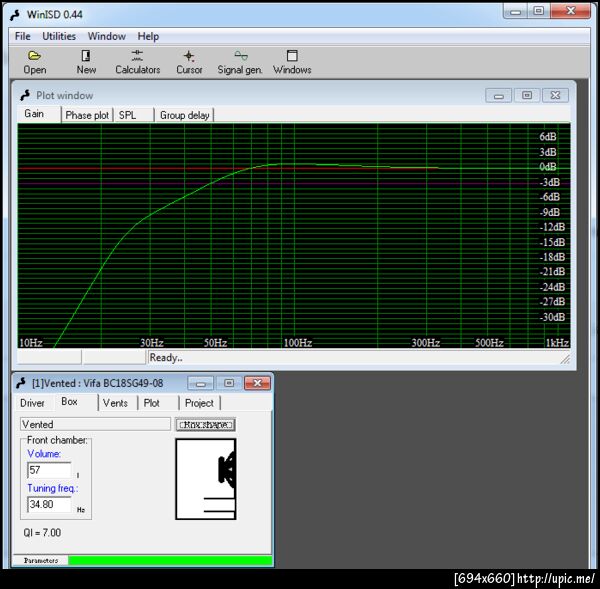This screenshot has height=589, width=600.
Task: Click the Plot window resize grip
Action: coord(565,359)
